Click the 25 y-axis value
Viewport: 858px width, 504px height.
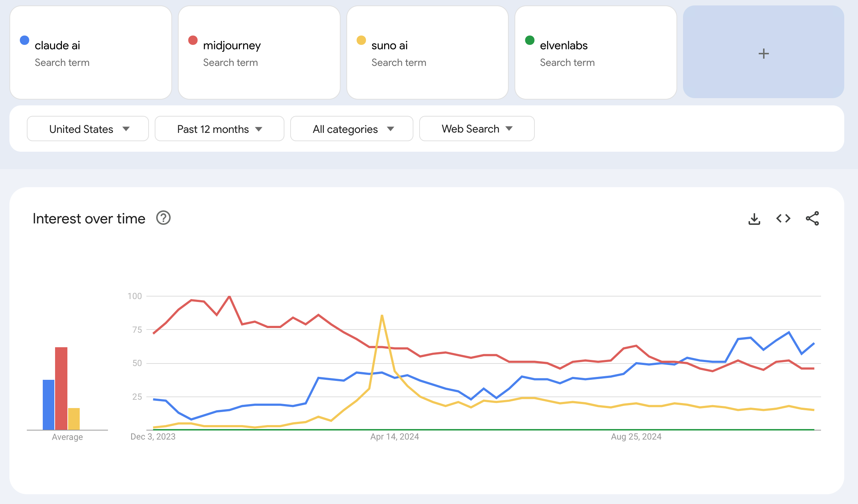click(x=137, y=397)
